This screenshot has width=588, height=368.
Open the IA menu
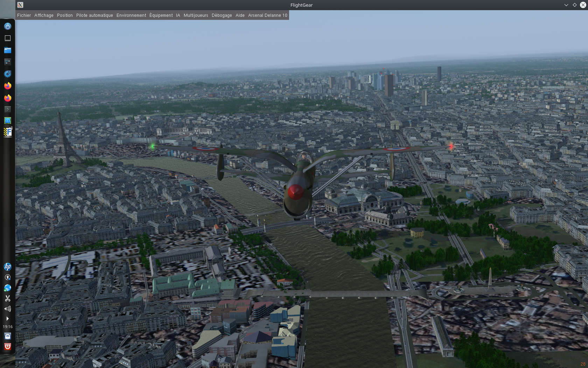[178, 15]
